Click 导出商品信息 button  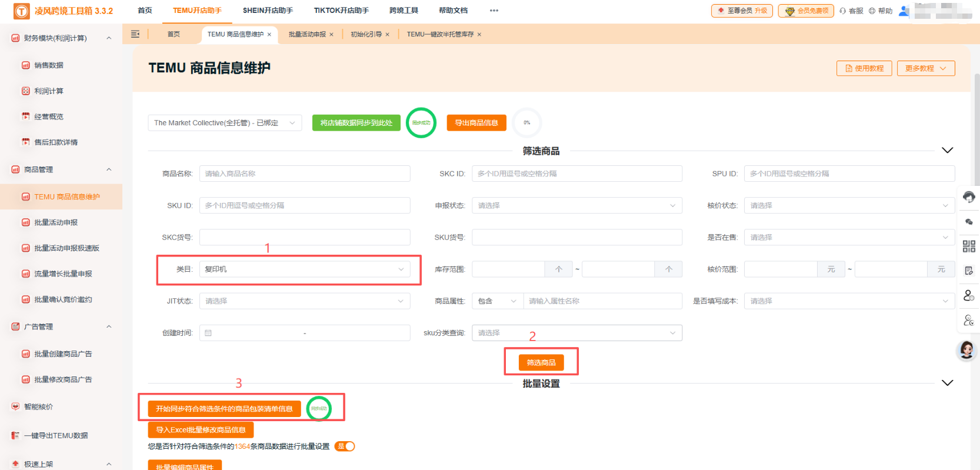point(476,123)
